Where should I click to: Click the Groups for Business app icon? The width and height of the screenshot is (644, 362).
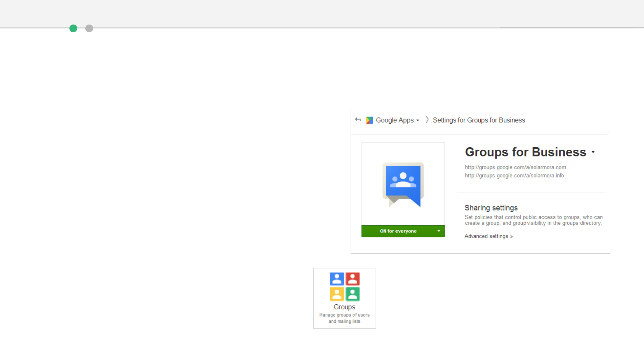403,185
